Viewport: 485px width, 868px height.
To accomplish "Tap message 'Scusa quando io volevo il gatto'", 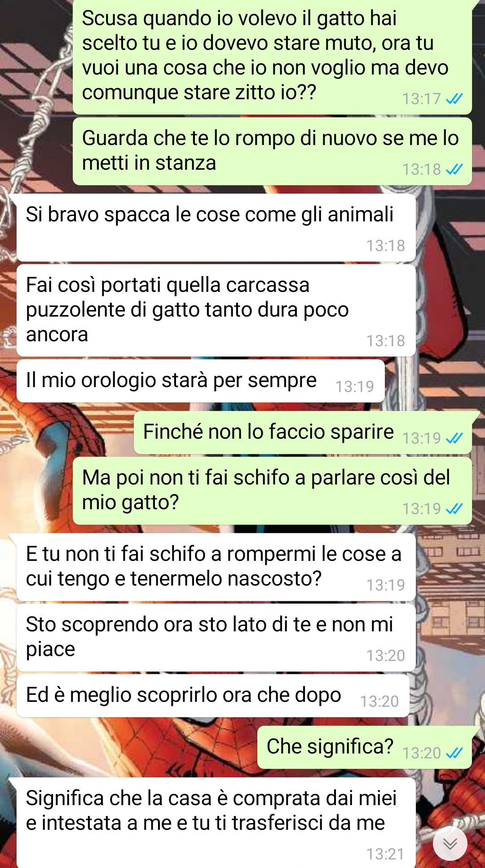I will pos(272,56).
